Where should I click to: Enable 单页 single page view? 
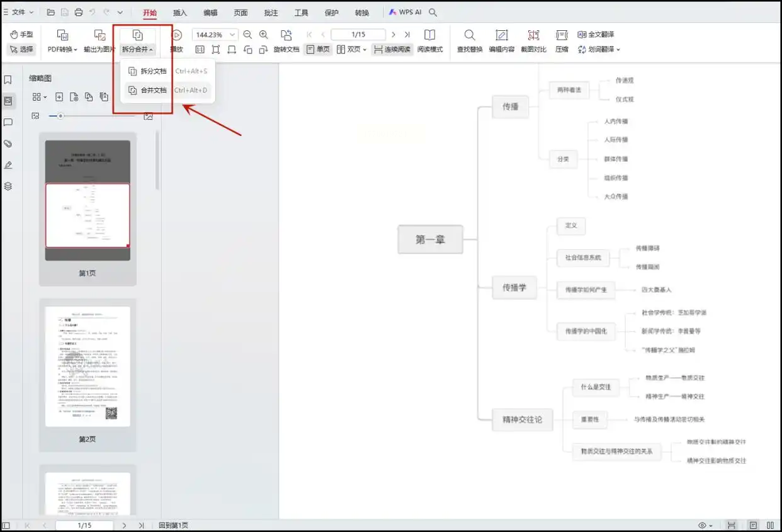pos(318,49)
